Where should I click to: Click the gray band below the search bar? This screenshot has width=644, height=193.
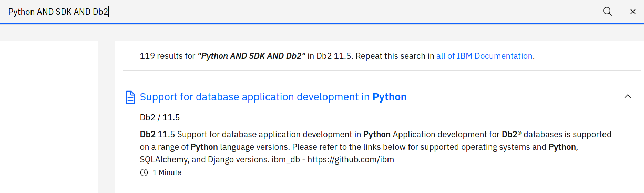click(x=322, y=33)
